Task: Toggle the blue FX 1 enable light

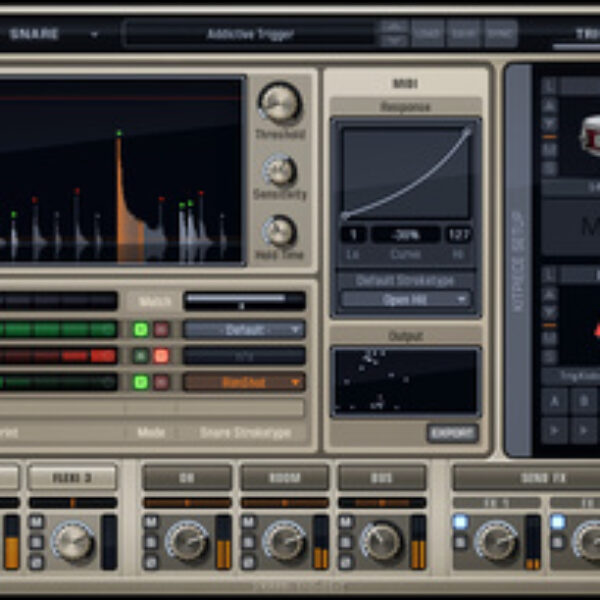Action: pyautogui.click(x=460, y=522)
